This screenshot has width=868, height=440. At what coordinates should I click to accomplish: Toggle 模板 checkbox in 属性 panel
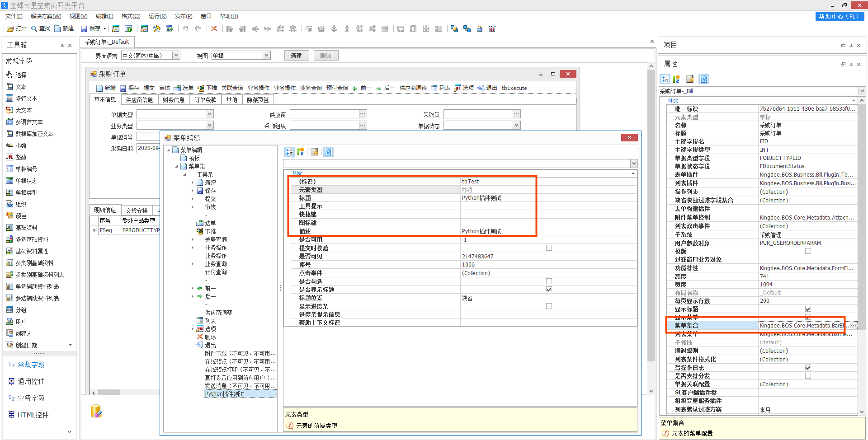pyautogui.click(x=808, y=251)
